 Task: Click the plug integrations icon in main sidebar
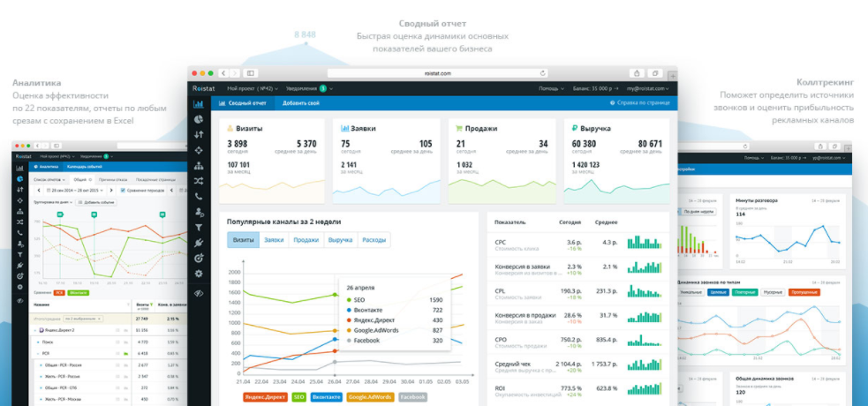pyautogui.click(x=198, y=242)
